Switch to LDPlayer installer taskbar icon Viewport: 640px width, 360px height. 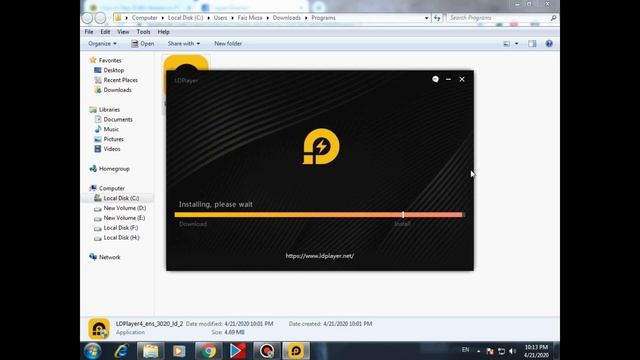(x=296, y=351)
